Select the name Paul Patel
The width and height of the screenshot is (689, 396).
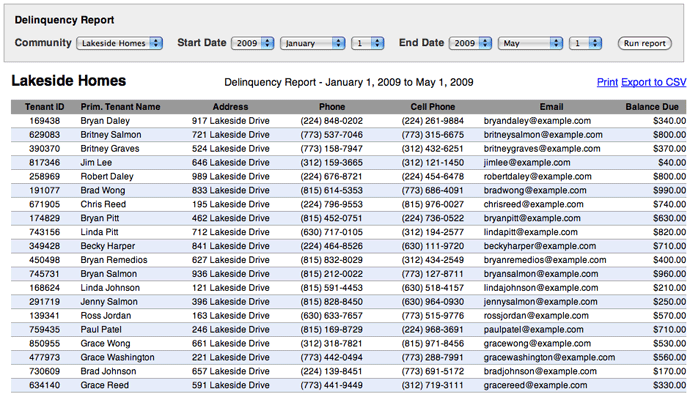[101, 330]
